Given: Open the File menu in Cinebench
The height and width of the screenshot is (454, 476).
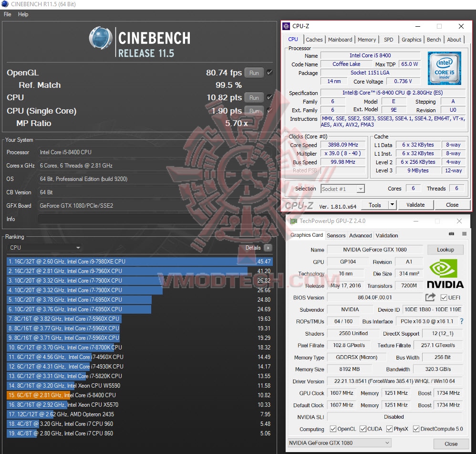Looking at the screenshot, I should tap(7, 14).
